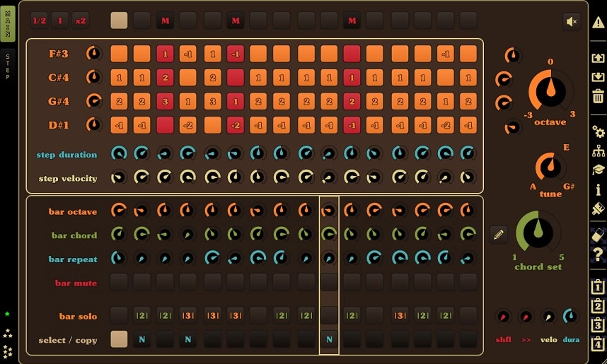
Task: Toggle the eleventh top-row M mute button
Action: [352, 21]
